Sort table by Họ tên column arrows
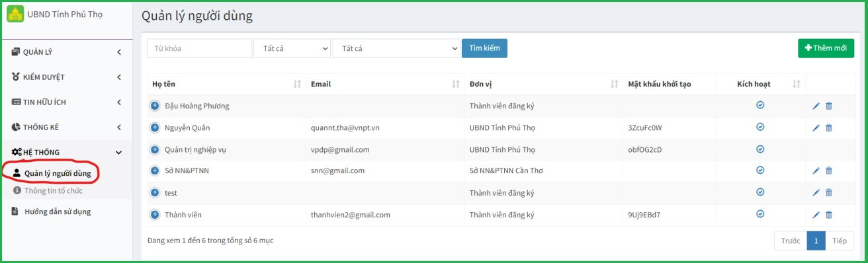868x263 pixels. click(297, 84)
